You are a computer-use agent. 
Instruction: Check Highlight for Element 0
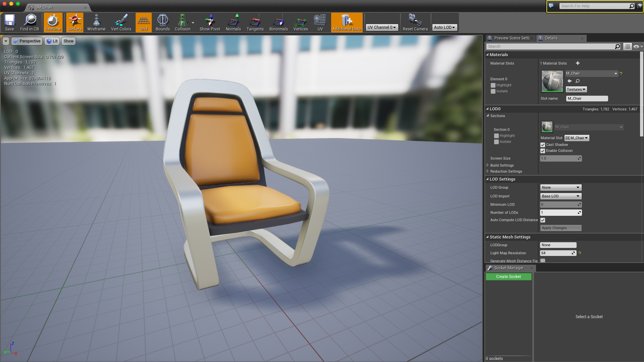point(493,85)
